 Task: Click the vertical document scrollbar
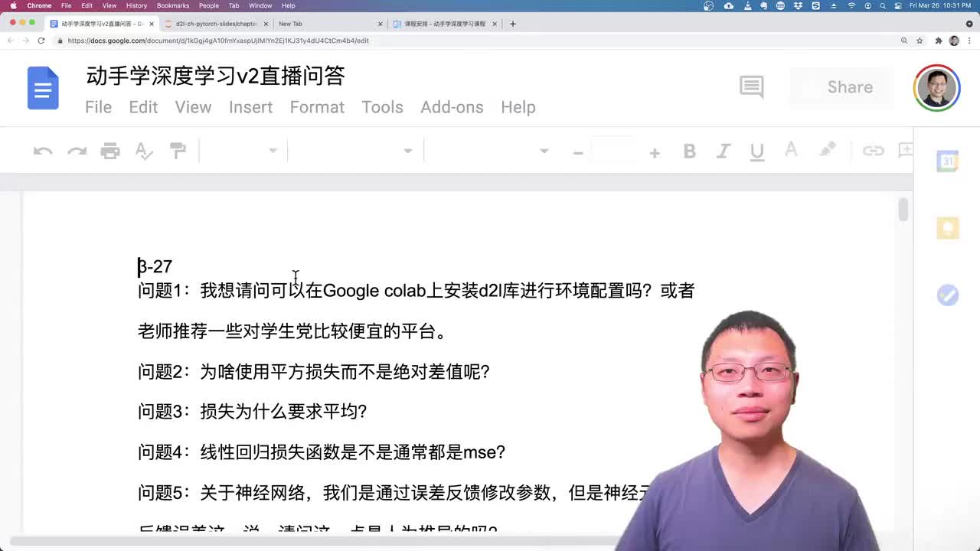click(903, 210)
